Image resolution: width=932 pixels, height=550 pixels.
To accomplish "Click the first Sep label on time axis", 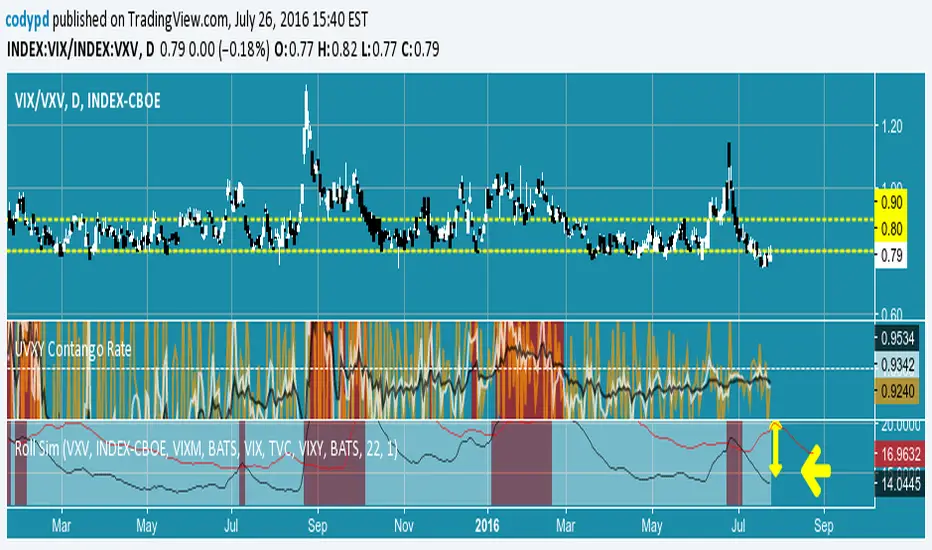I will click(x=317, y=526).
